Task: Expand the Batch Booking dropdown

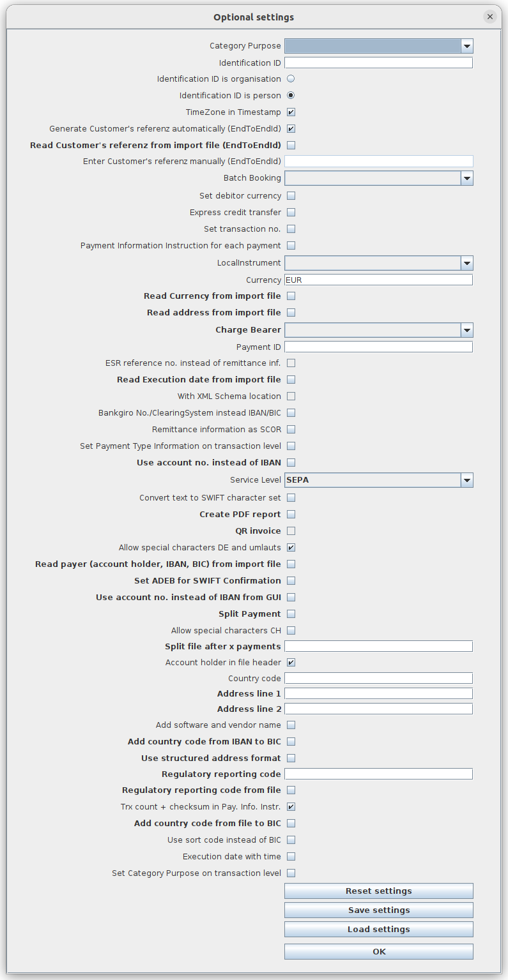Action: 466,178
